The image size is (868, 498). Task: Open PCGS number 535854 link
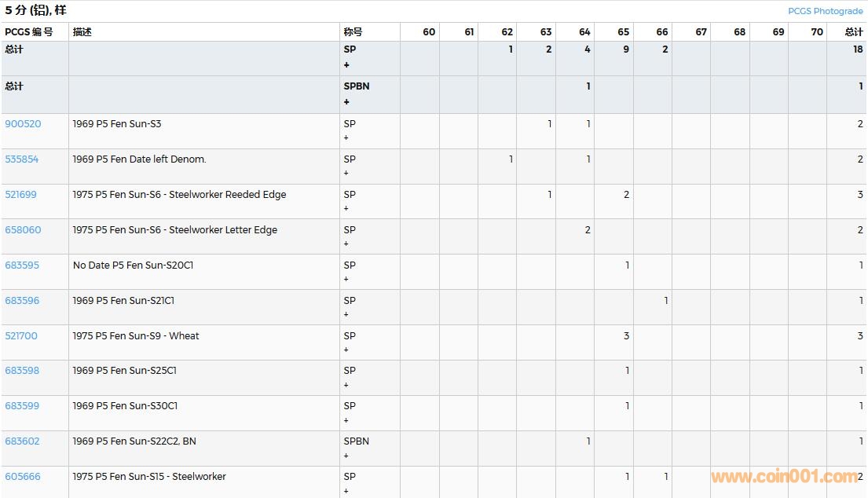[22, 159]
